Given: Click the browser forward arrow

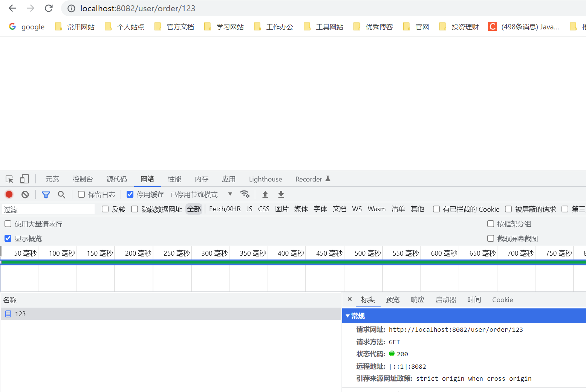Looking at the screenshot, I should (31, 8).
